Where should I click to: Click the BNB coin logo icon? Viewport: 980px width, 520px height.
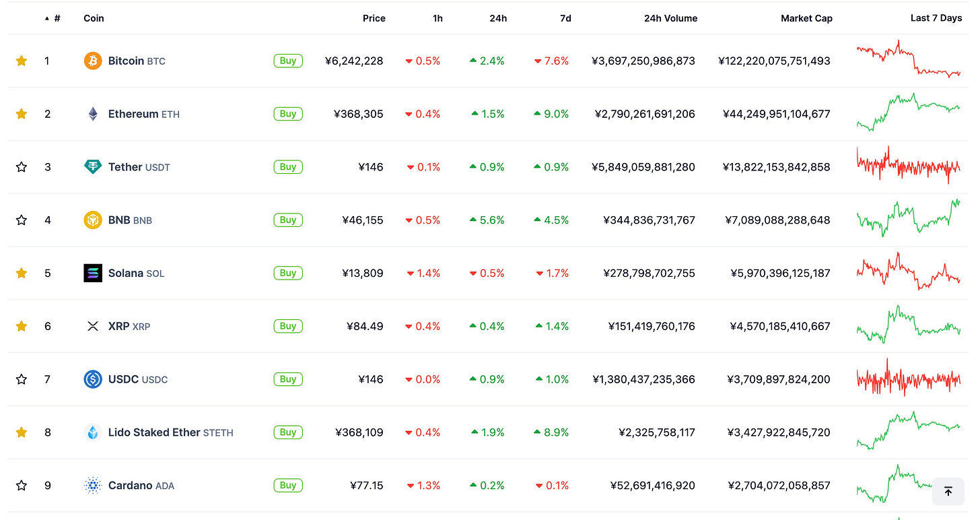pyautogui.click(x=93, y=220)
